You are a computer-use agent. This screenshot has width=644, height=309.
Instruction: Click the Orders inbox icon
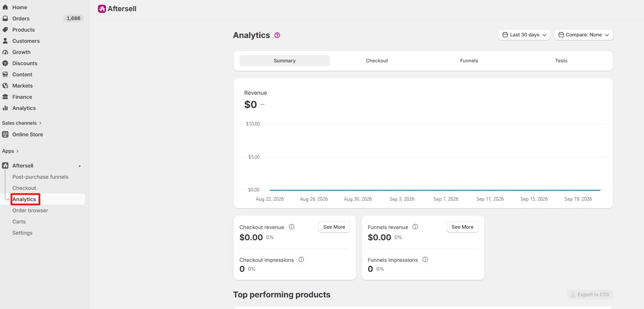[5, 18]
